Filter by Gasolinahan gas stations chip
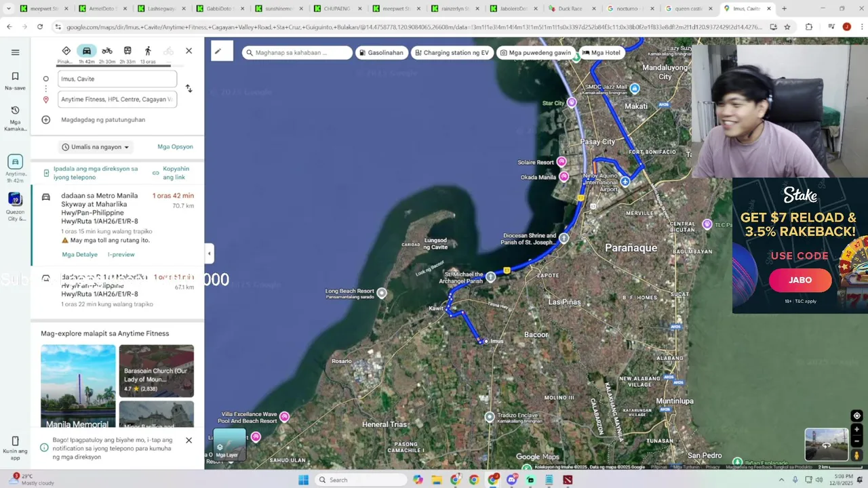Image resolution: width=868 pixels, height=488 pixels. pyautogui.click(x=381, y=53)
